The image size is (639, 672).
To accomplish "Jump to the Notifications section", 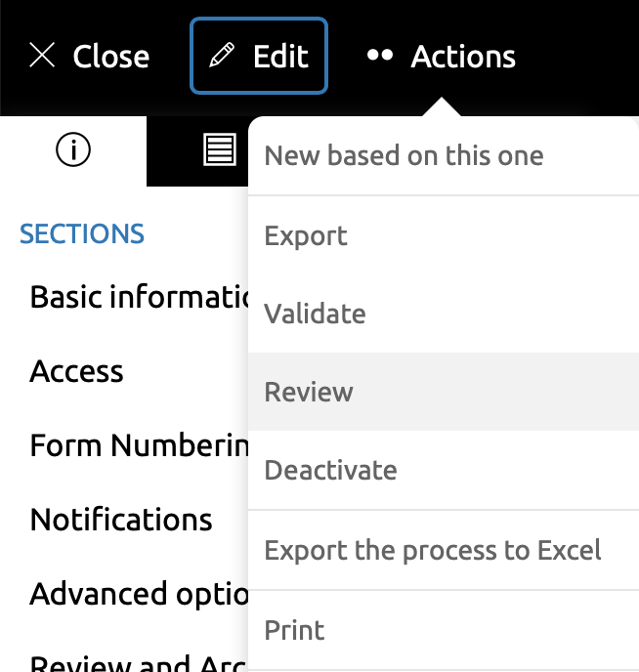I will pos(121,520).
